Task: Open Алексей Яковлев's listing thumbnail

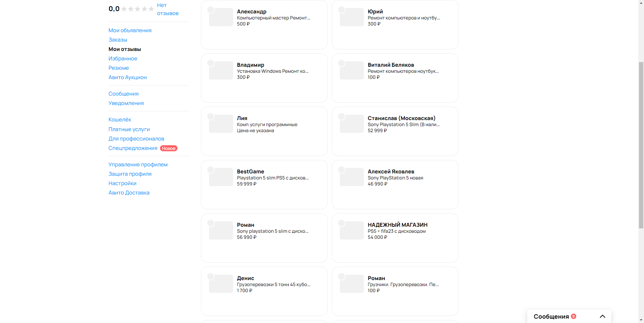Action: 352,177
